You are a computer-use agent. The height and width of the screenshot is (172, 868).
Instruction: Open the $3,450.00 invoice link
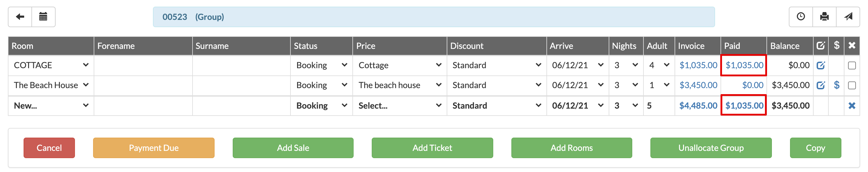pyautogui.click(x=698, y=85)
